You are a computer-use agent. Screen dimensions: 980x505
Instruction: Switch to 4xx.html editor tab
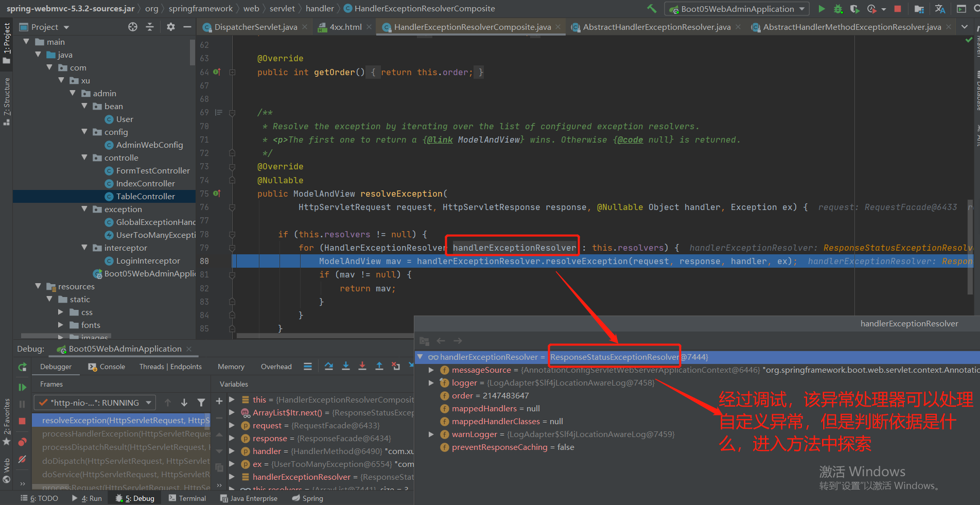click(345, 27)
